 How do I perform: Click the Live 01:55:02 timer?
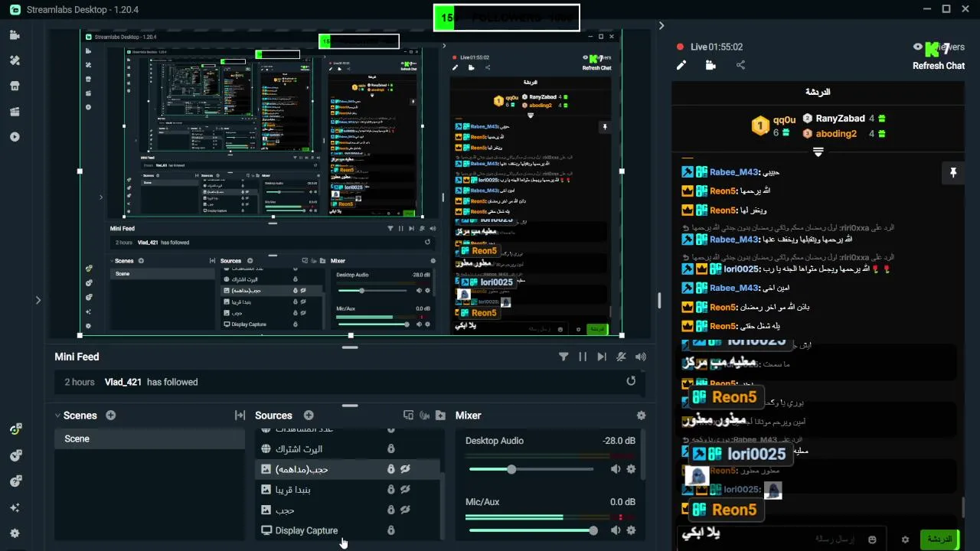(717, 47)
